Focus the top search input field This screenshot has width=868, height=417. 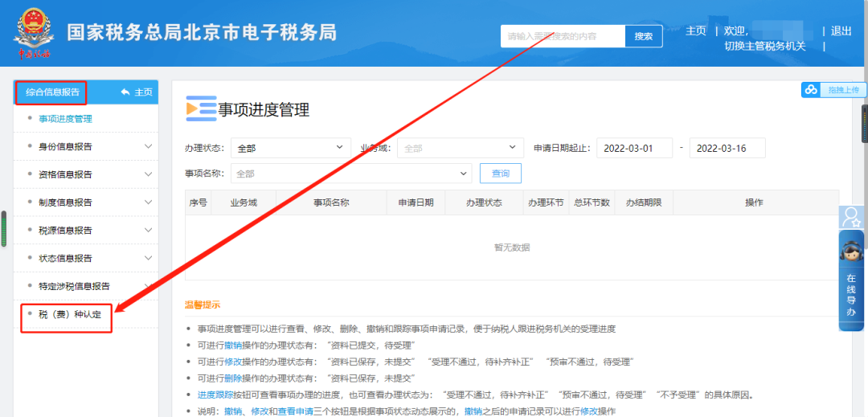(563, 36)
